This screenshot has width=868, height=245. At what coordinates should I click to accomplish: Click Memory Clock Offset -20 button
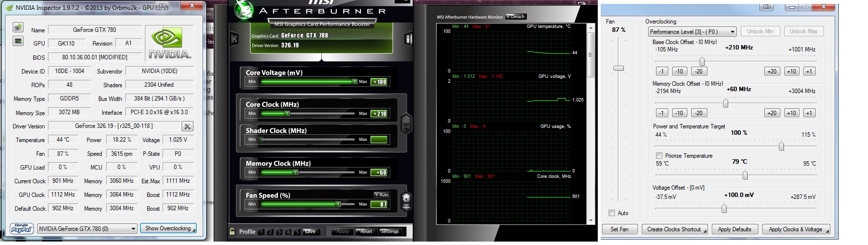(x=699, y=113)
